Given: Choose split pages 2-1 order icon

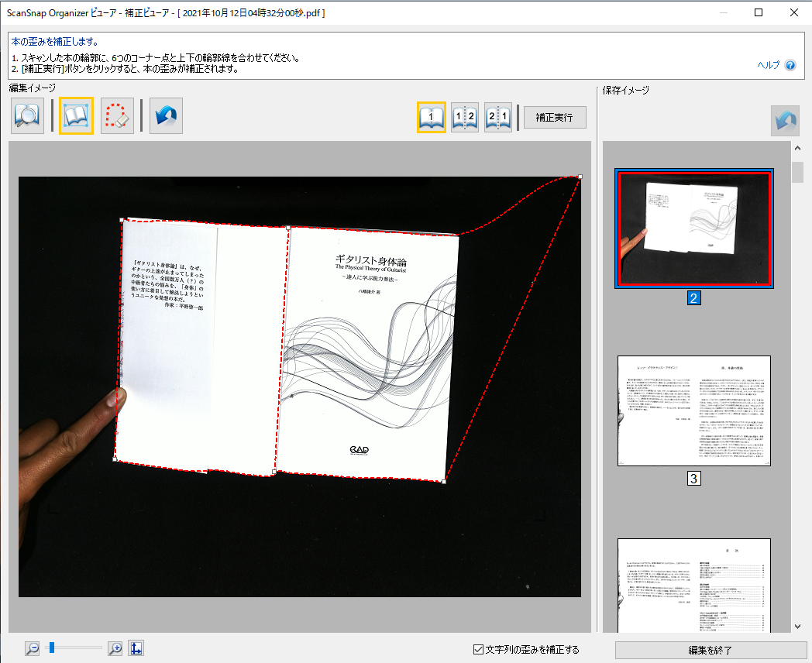Looking at the screenshot, I should point(498,118).
